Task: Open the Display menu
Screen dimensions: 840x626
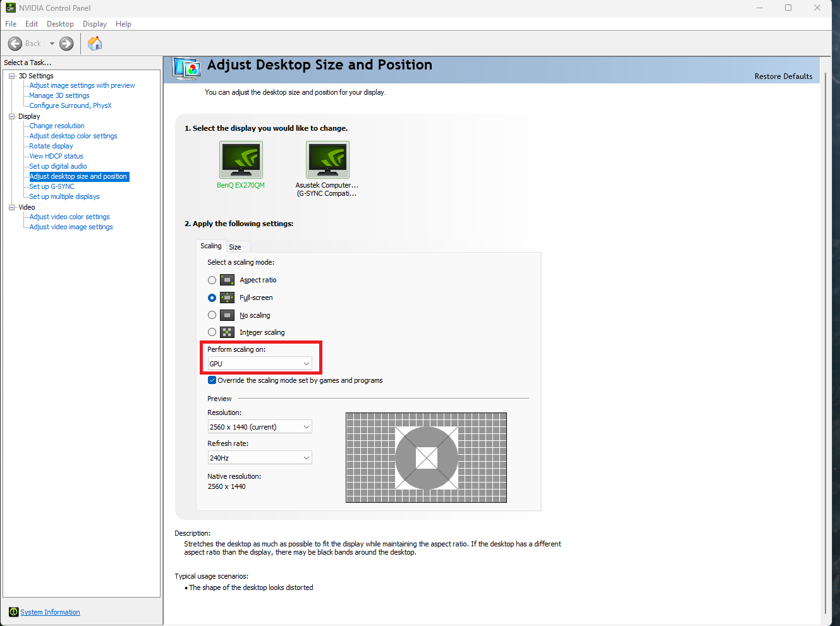Action: 95,24
